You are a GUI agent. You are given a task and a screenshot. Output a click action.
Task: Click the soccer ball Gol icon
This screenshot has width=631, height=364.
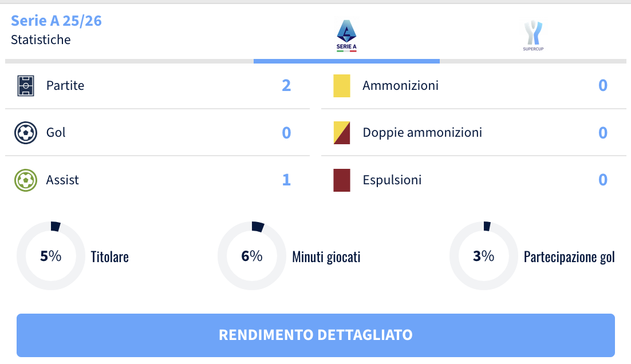click(x=26, y=133)
